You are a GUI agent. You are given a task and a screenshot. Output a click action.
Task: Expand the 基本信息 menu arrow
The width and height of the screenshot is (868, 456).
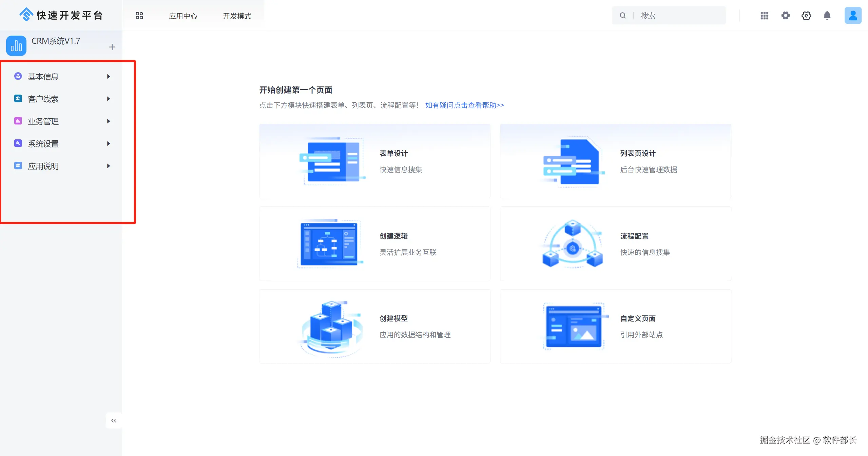tap(109, 77)
